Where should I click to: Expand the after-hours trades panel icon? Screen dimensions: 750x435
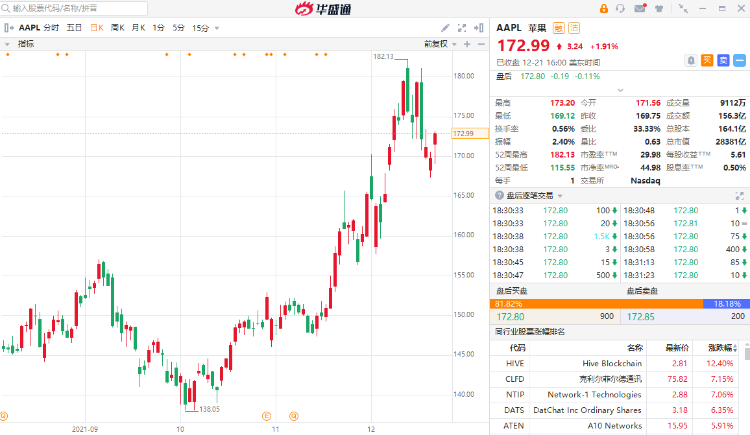739,196
